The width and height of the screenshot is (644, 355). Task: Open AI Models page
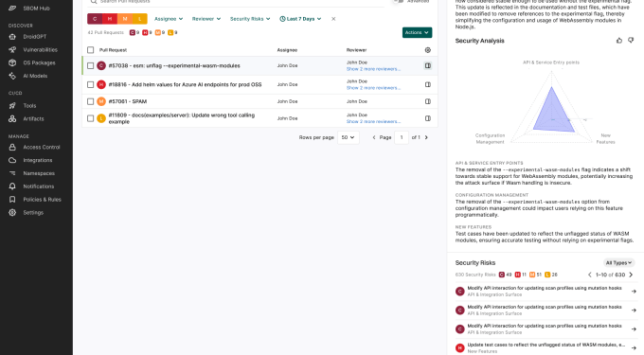click(x=35, y=76)
